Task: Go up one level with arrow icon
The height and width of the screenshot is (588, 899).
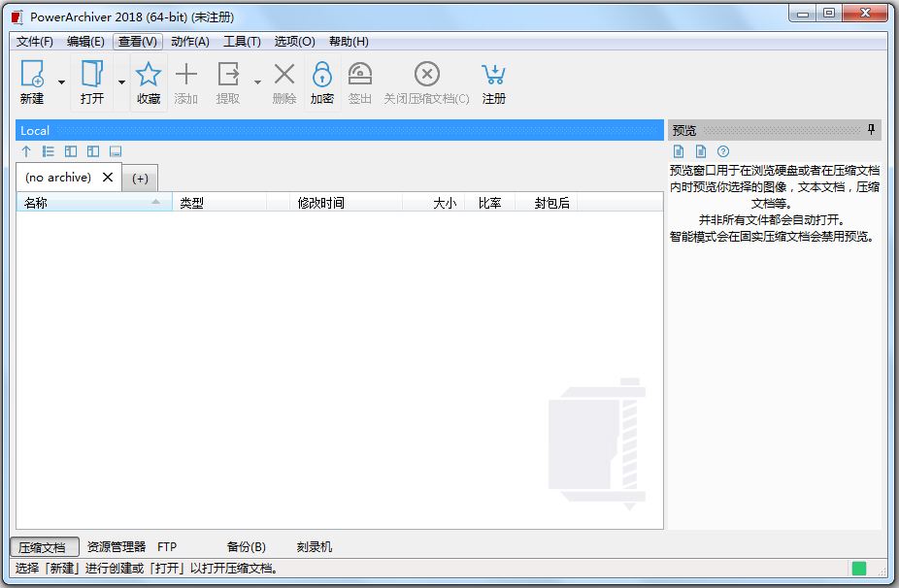Action: pos(26,151)
